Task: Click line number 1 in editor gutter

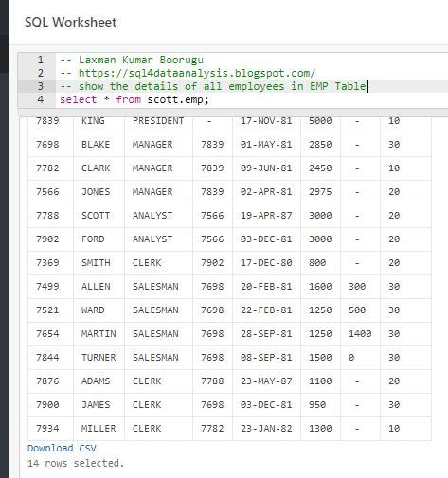Action: point(41,60)
